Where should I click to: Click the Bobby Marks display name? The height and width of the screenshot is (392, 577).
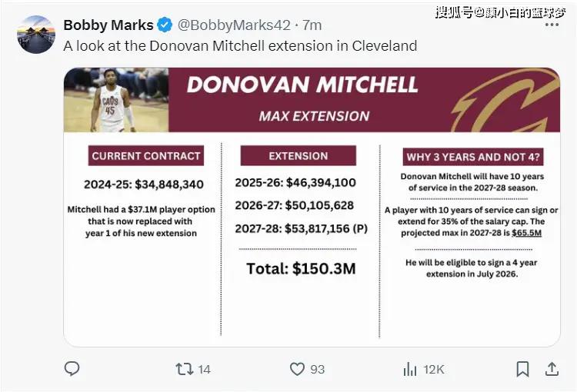tap(108, 25)
